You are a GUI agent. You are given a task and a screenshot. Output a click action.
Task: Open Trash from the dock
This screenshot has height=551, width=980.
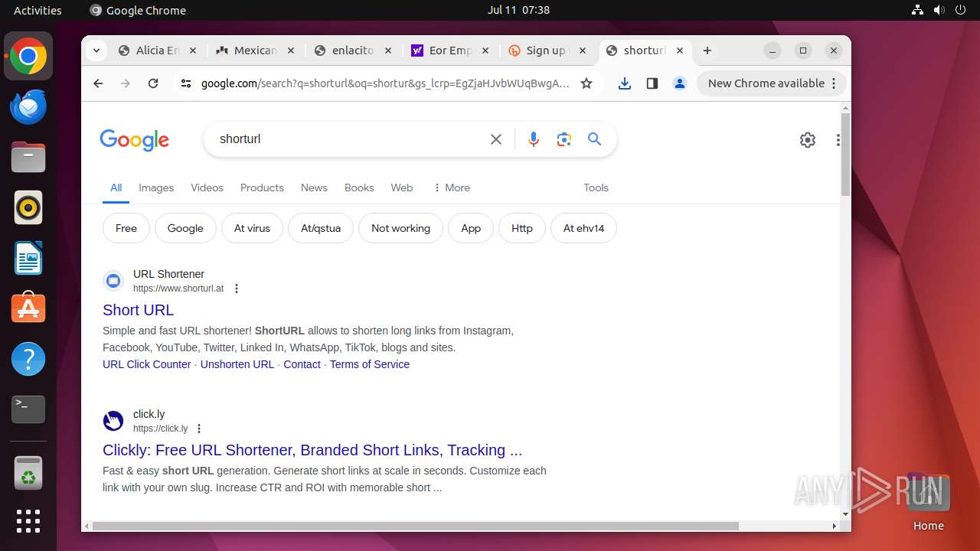(28, 474)
